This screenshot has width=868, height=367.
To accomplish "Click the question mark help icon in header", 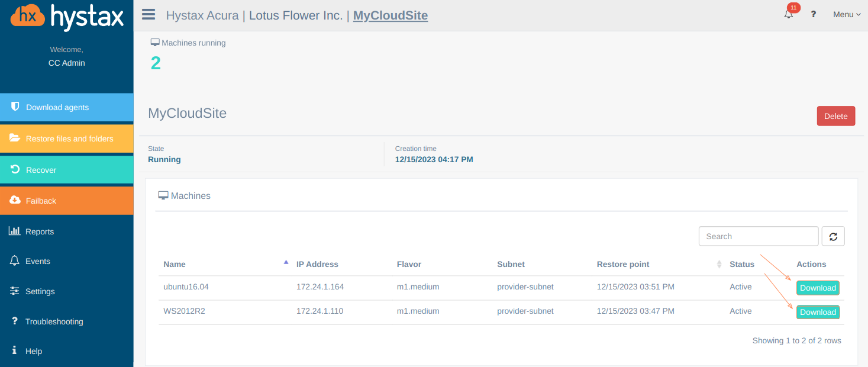I will pos(814,14).
